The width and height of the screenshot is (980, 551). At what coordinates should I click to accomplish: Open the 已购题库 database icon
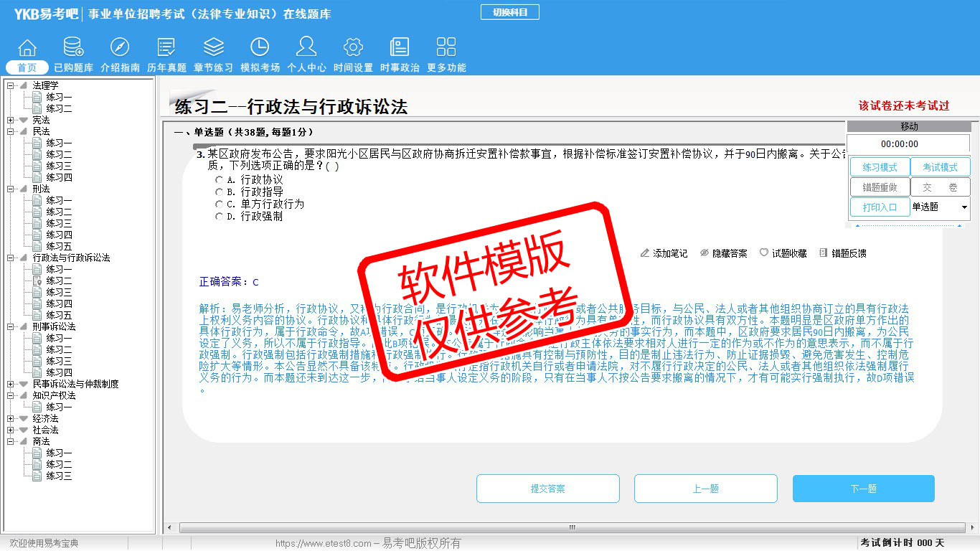(73, 48)
